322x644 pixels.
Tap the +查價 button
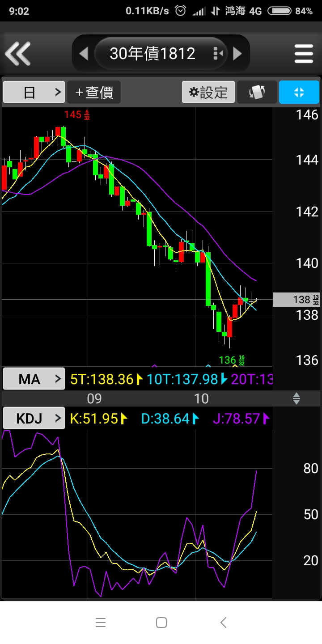(x=94, y=92)
